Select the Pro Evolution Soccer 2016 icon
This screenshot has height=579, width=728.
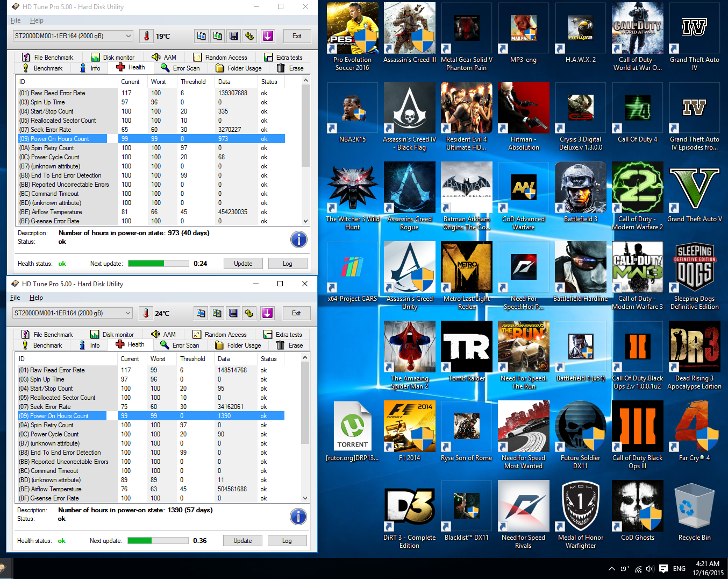pos(353,37)
